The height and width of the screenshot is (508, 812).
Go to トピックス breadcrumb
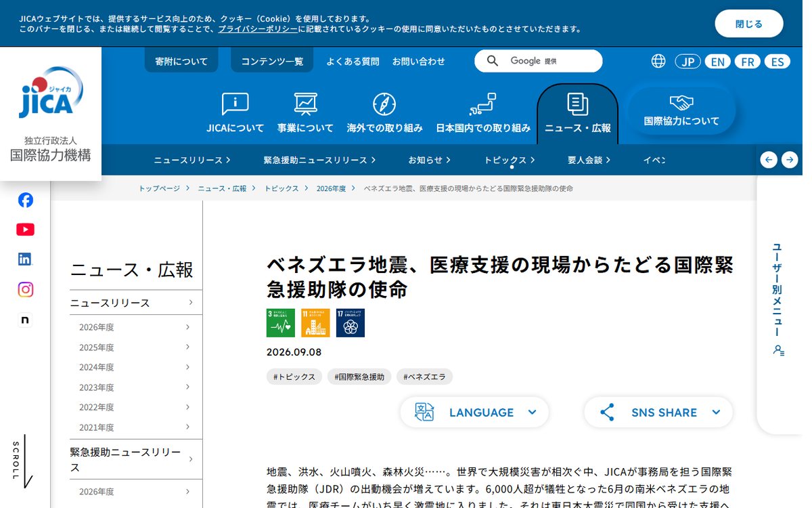click(281, 188)
